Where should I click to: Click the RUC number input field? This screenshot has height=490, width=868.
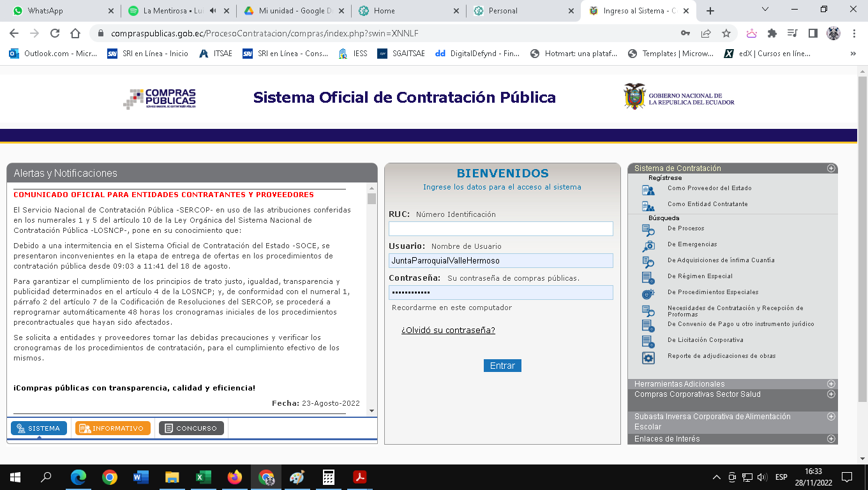click(x=500, y=228)
